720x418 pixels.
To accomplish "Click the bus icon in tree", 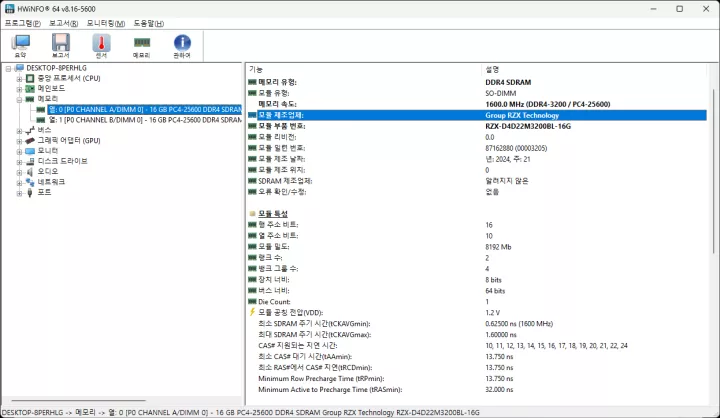I will (x=30, y=130).
